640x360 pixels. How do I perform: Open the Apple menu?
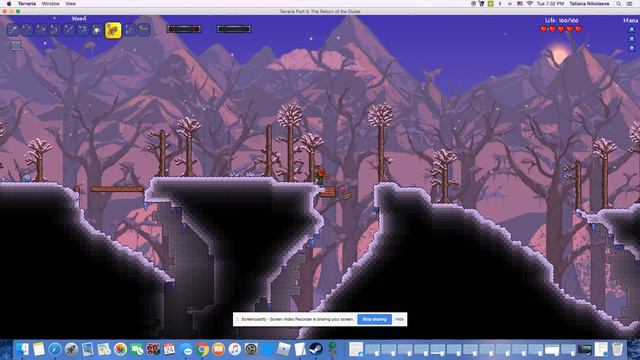tap(9, 4)
